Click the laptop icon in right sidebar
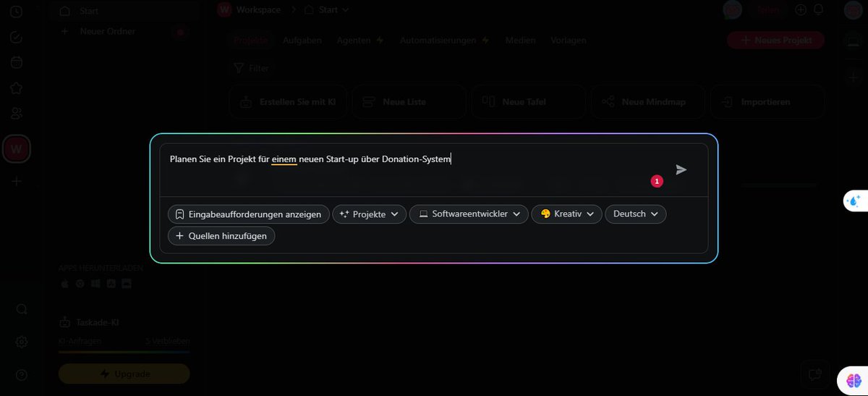 click(x=854, y=42)
